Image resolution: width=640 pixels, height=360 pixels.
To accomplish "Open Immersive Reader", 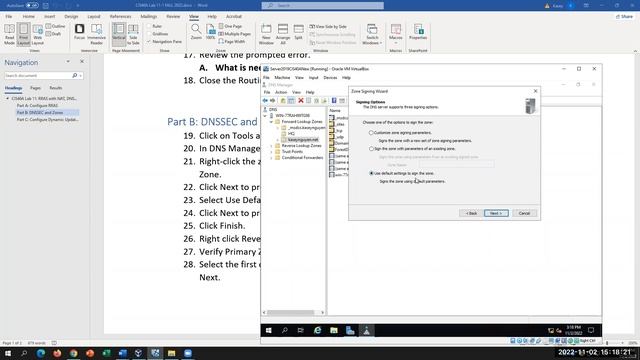I will pos(97,34).
